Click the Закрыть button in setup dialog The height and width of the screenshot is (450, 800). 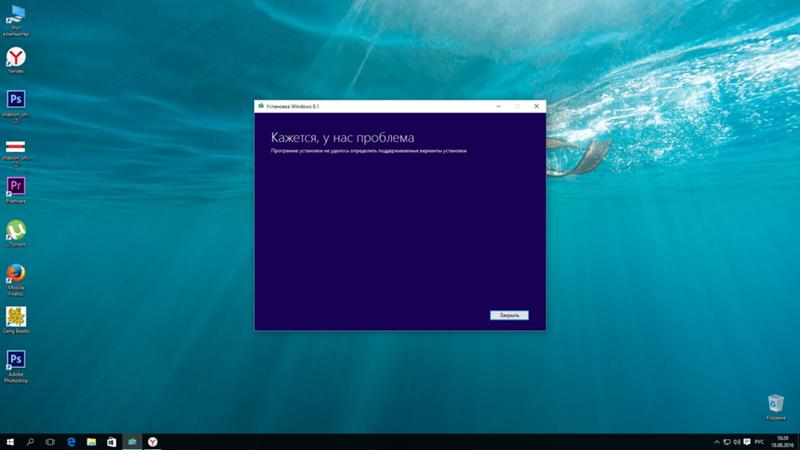click(x=509, y=315)
